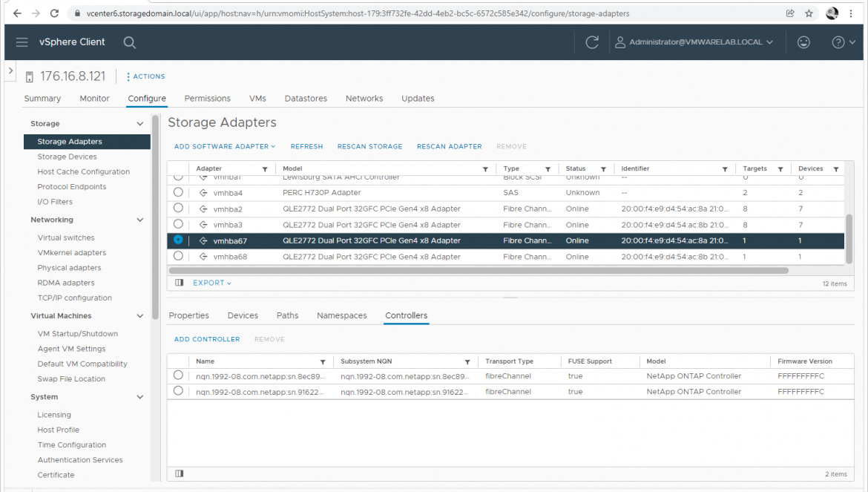Filter the Adapter column
This screenshot has width=868, height=492.
(x=265, y=168)
